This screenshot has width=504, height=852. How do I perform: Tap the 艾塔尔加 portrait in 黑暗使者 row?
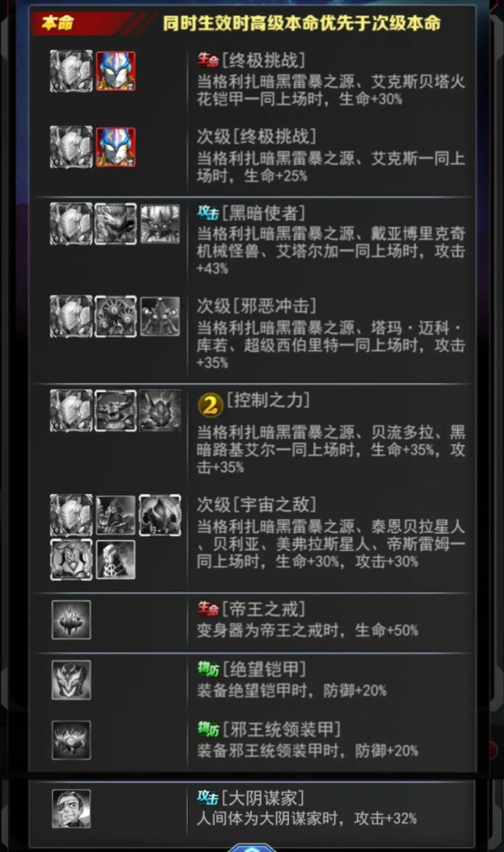[x=160, y=224]
